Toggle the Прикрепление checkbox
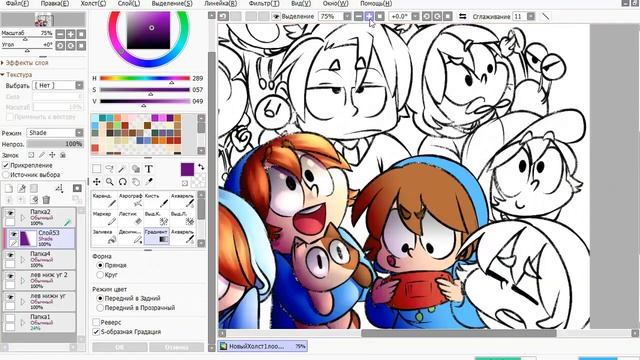 click(x=6, y=165)
